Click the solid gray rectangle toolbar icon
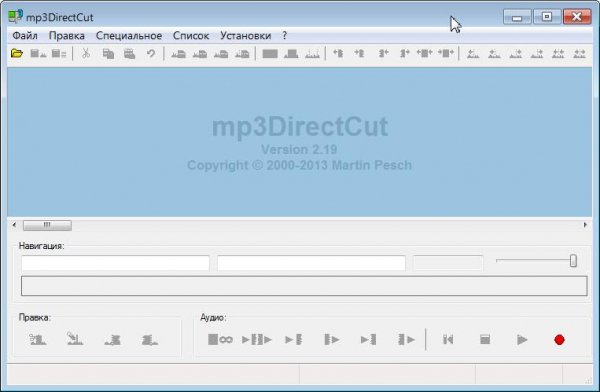600x392 pixels. [x=270, y=54]
